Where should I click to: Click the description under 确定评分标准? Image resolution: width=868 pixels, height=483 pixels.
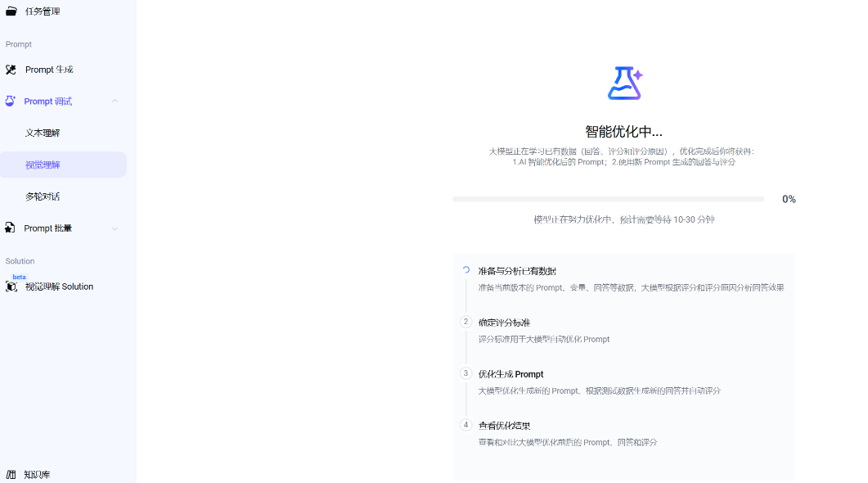point(544,339)
